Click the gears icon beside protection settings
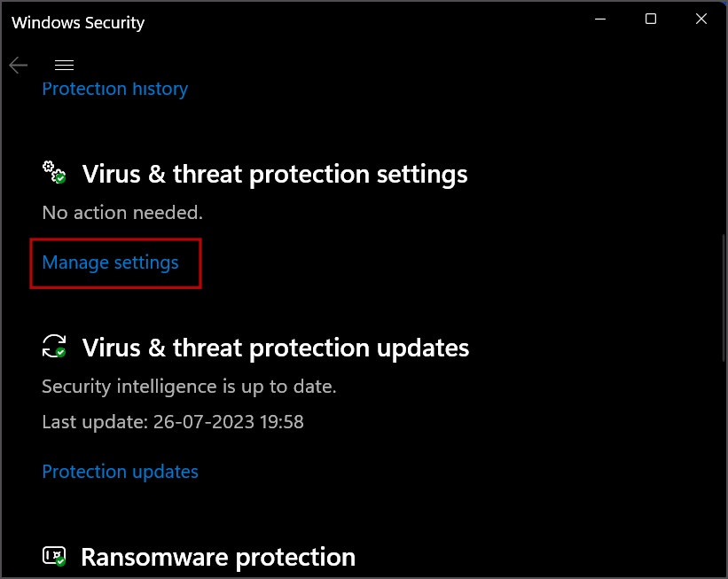728x579 pixels. pos(54,172)
